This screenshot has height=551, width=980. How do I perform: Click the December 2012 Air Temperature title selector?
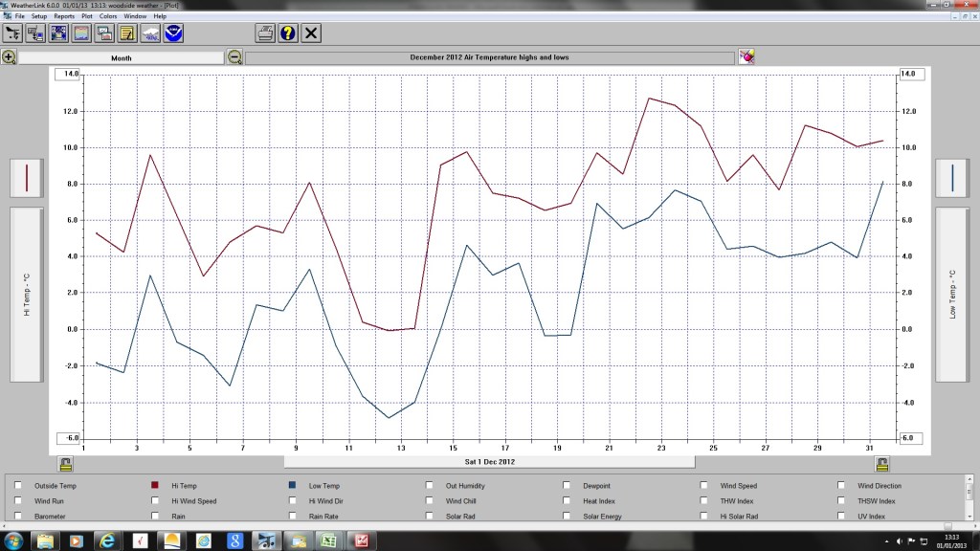click(x=493, y=56)
